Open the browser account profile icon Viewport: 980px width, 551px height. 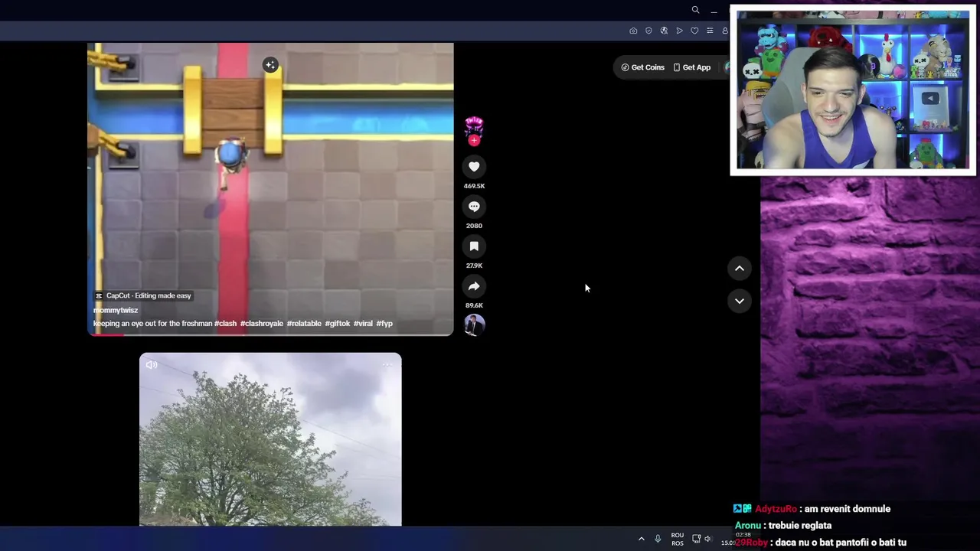click(724, 31)
